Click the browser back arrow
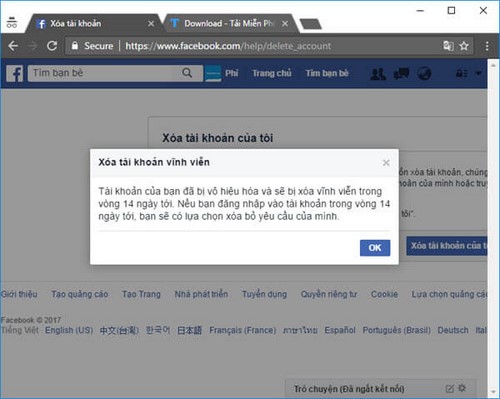Screen dimensions: 500x399 point(13,46)
